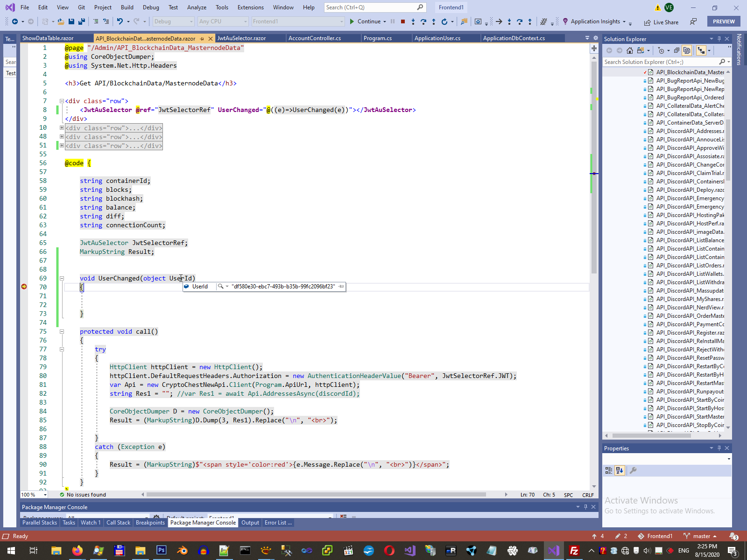Click the No issues found indicator
Screen dimensions: 747x560
(83, 495)
